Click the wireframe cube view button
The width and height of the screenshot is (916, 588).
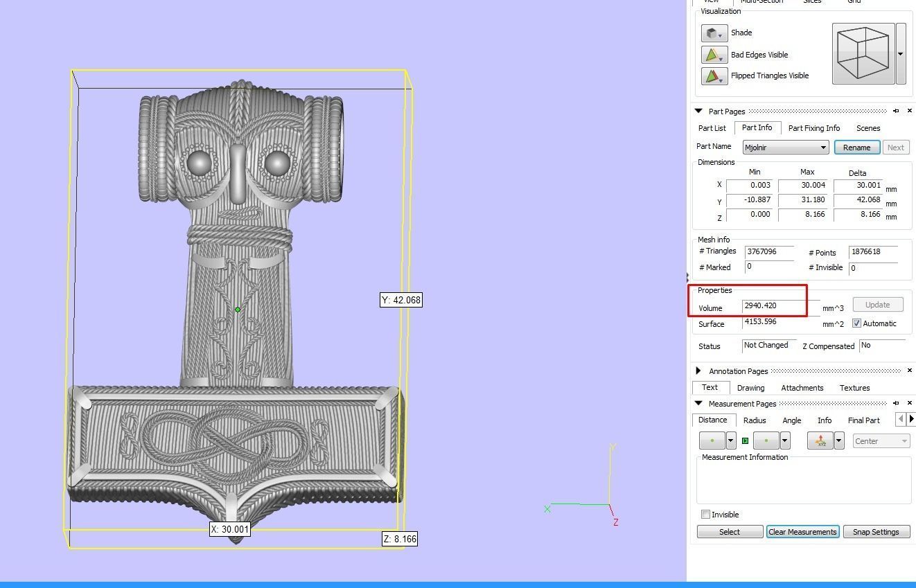click(863, 53)
